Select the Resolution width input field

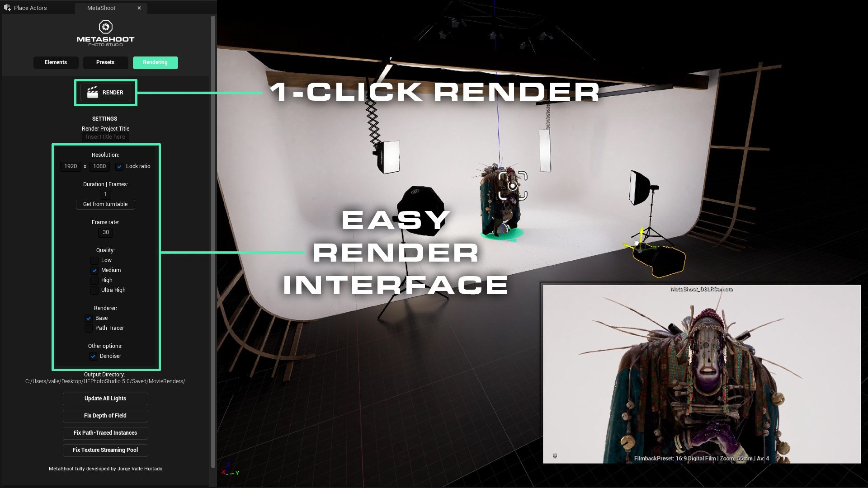pyautogui.click(x=71, y=166)
